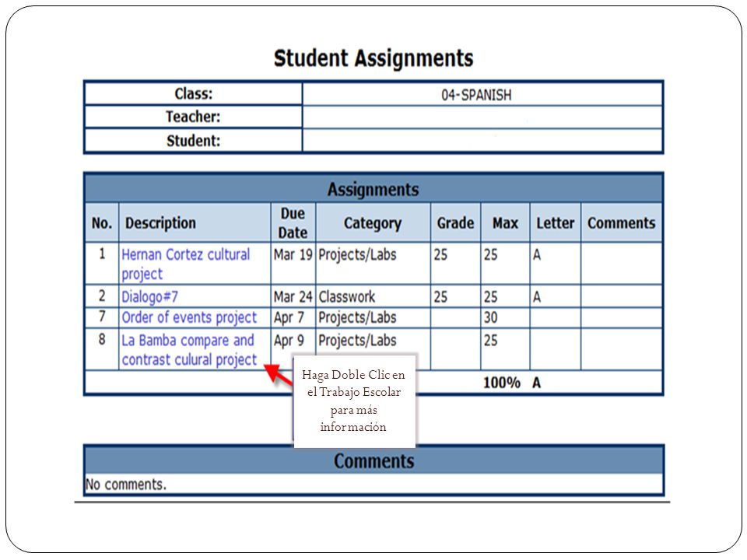
Task: Click the Class: label
Action: (194, 93)
